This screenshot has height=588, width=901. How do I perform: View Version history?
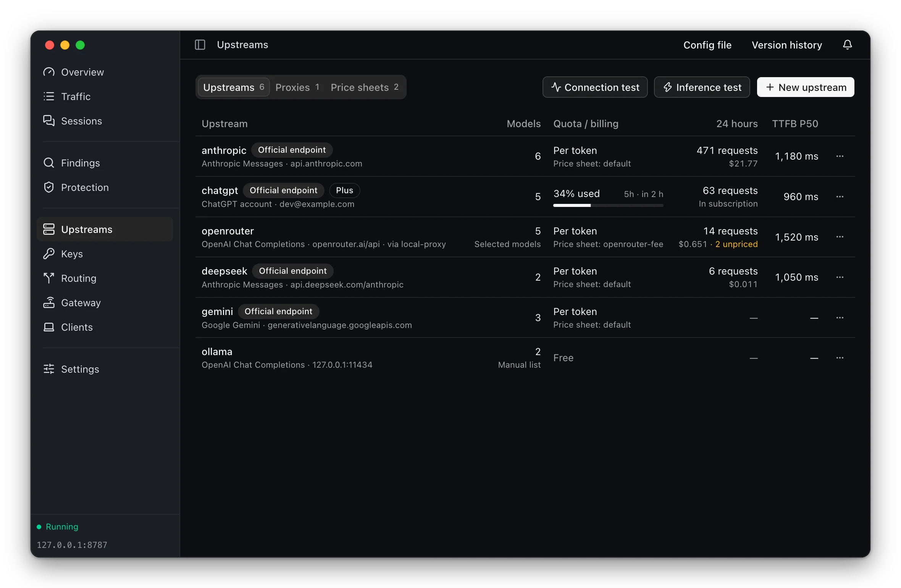point(787,45)
